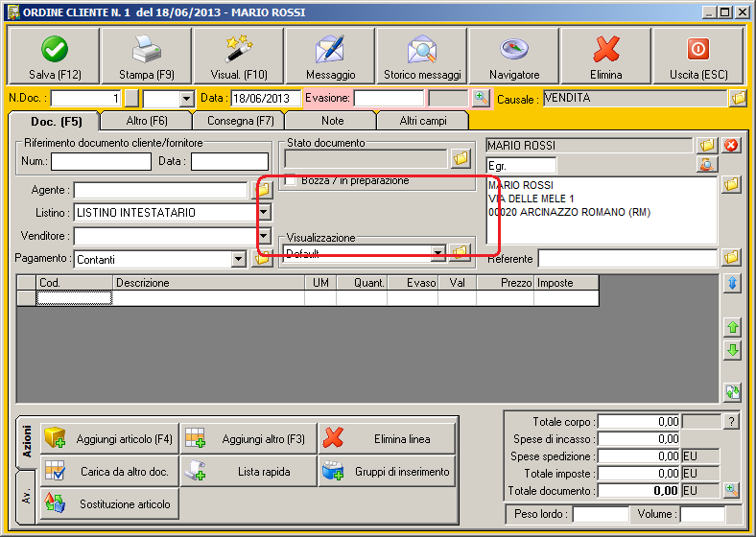The image size is (756, 537).
Task: Move row up with green up arrow
Action: [732, 327]
